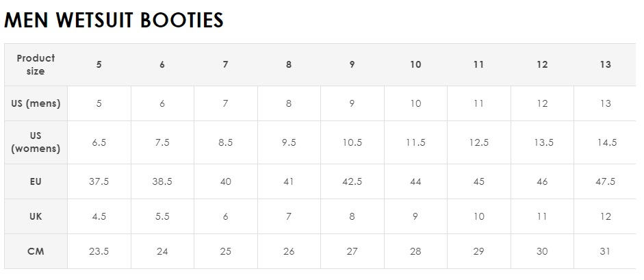Viewport: 644px width, 280px height.
Task: Select the US womens value 14.5
Action: click(x=607, y=142)
